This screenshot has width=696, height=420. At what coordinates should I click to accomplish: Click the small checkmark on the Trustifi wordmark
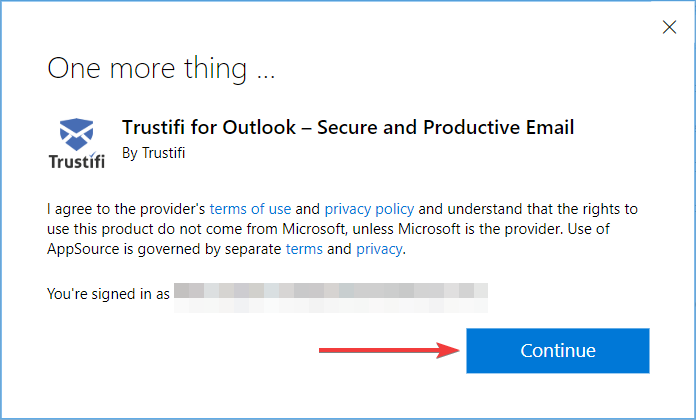pyautogui.click(x=93, y=154)
